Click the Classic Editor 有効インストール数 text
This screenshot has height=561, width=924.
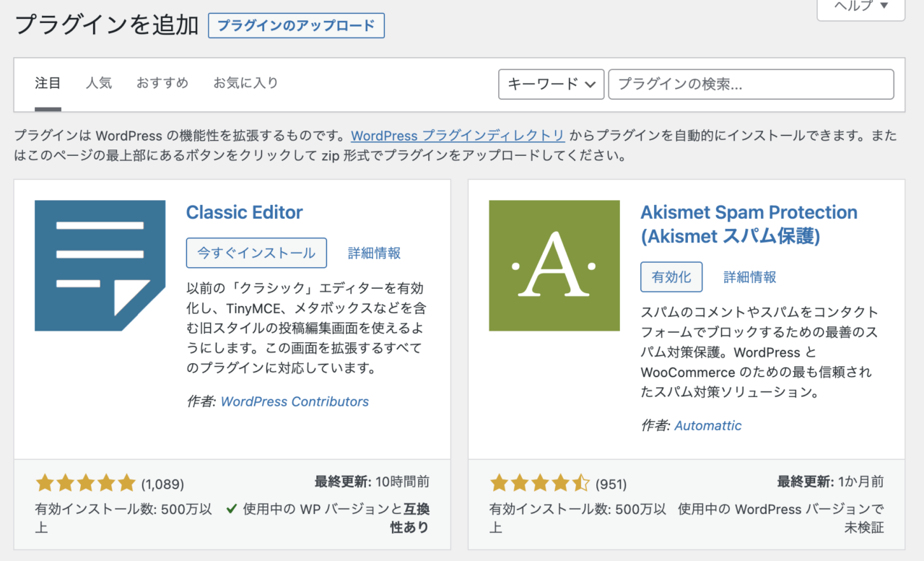coord(123,518)
